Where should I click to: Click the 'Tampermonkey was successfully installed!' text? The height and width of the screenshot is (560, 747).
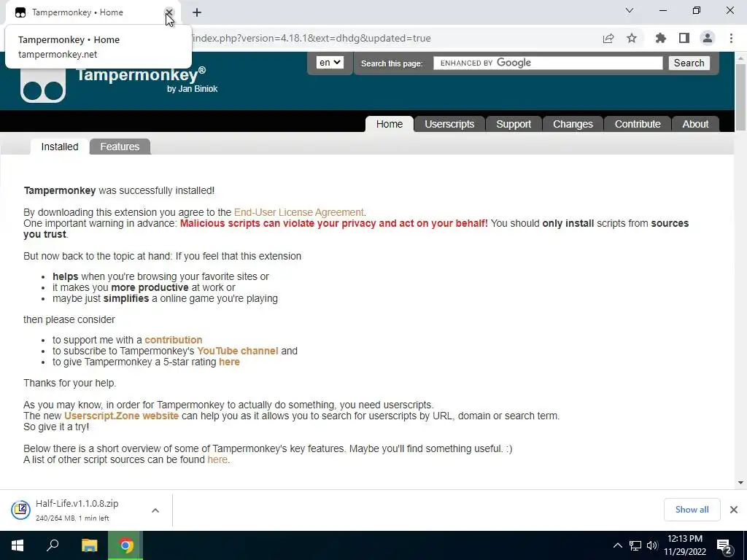point(119,190)
